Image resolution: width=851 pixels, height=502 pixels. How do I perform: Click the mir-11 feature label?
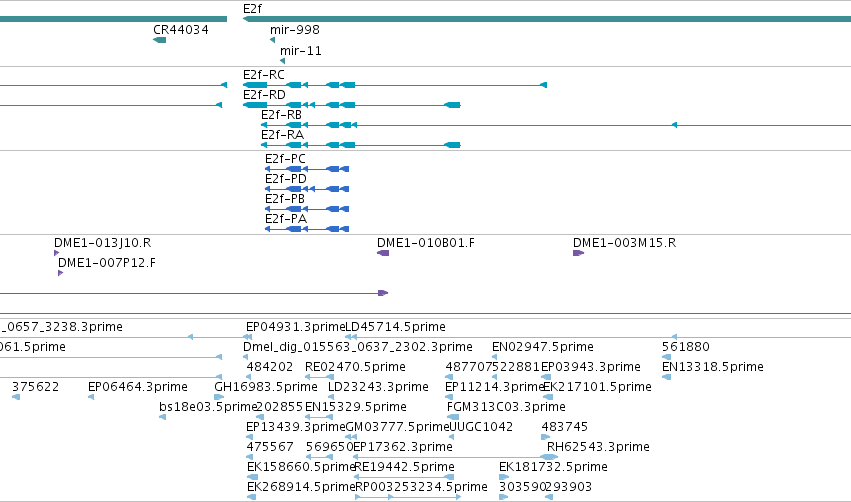(301, 51)
